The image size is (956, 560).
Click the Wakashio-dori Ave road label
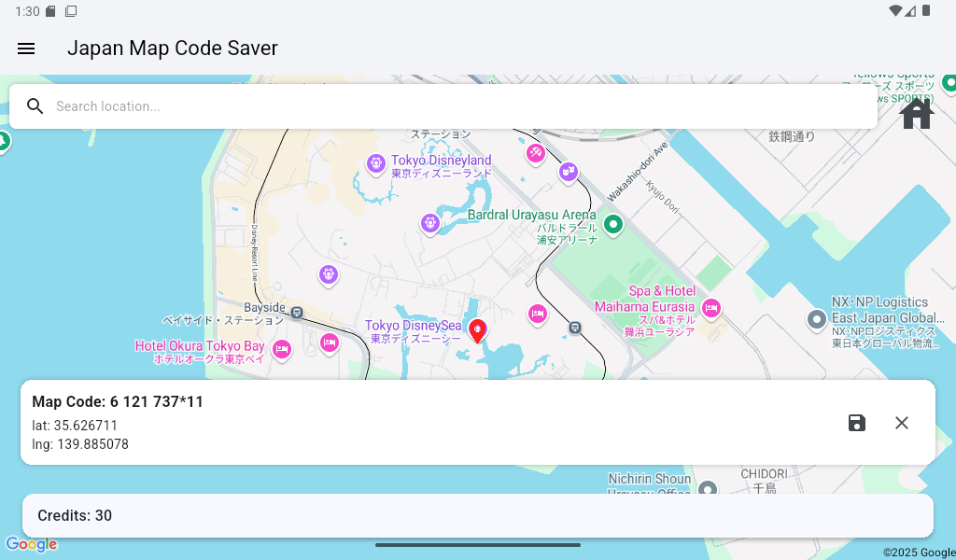(x=637, y=173)
